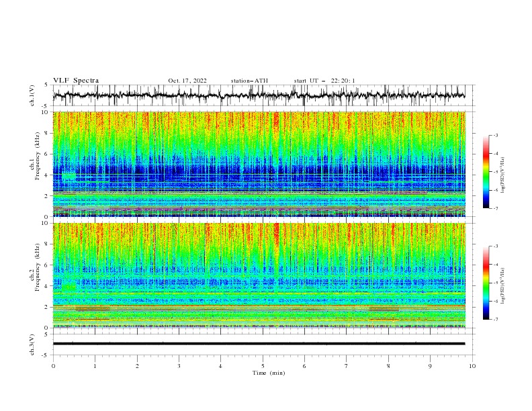Screen dimensions: 532x411
Task: Click the time axis tick label "5"
Action: (263, 366)
